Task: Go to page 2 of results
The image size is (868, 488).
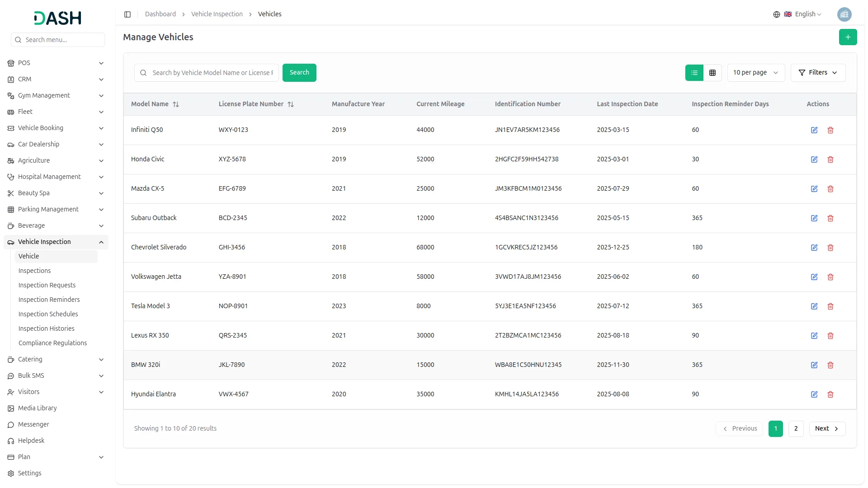Action: point(796,428)
